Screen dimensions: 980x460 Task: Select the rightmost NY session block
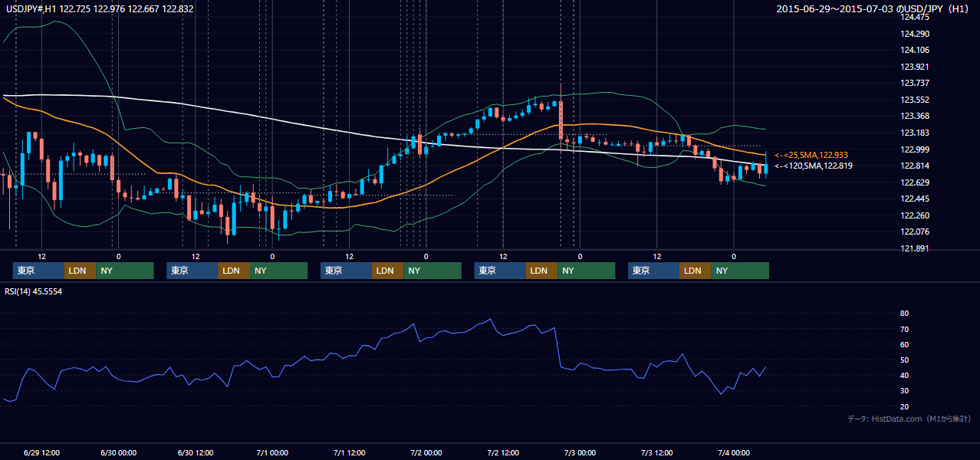[x=739, y=271]
